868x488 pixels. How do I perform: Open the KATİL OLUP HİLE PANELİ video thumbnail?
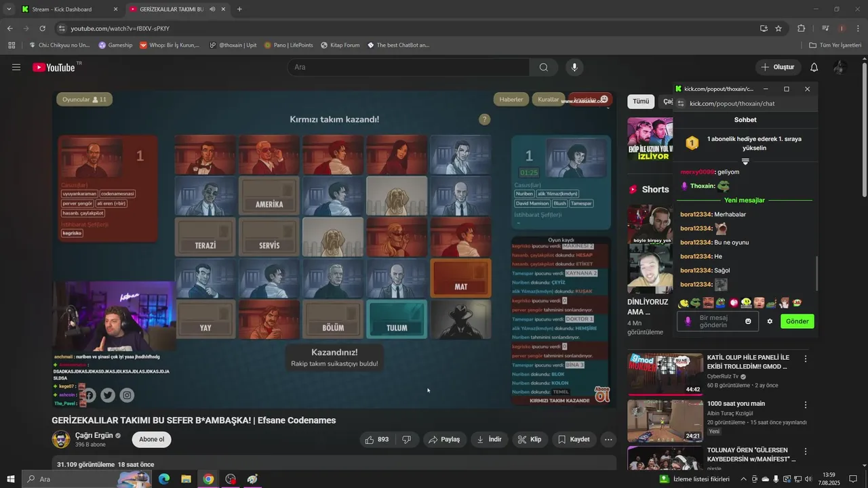click(665, 373)
